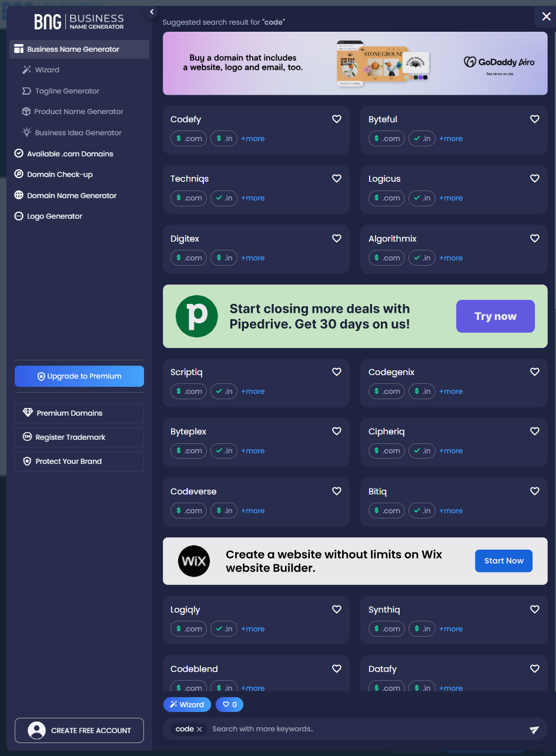Collapse the sidebar with the chevron arrow

[152, 12]
